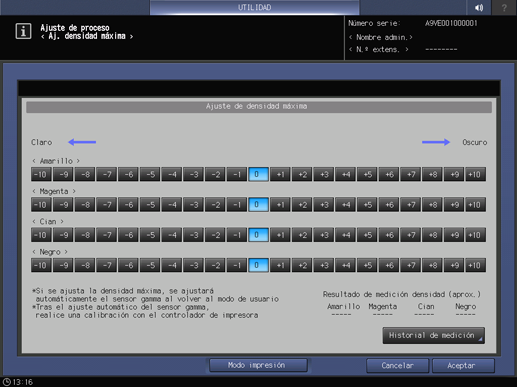The width and height of the screenshot is (517, 387).
Task: Set Amarillo density to -10
Action: tap(41, 174)
